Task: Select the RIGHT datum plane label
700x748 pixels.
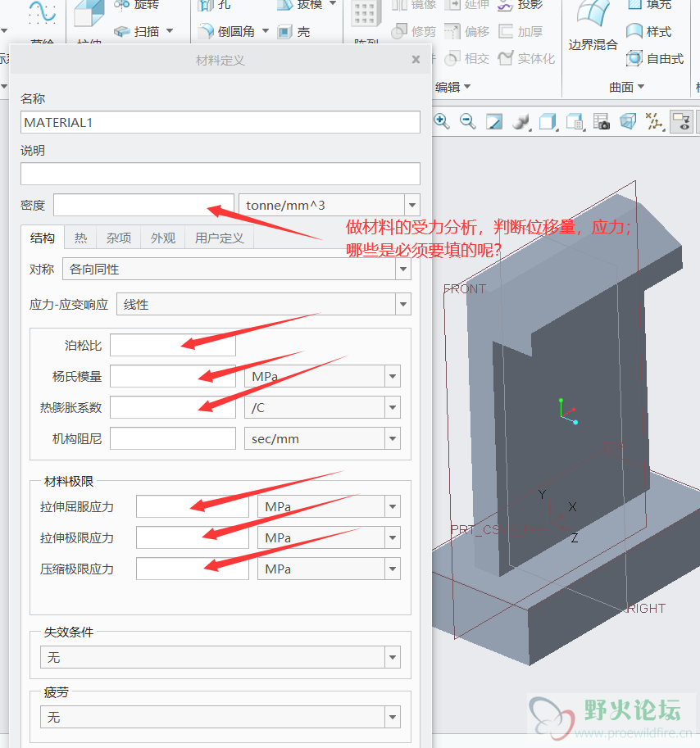Action: tap(646, 608)
